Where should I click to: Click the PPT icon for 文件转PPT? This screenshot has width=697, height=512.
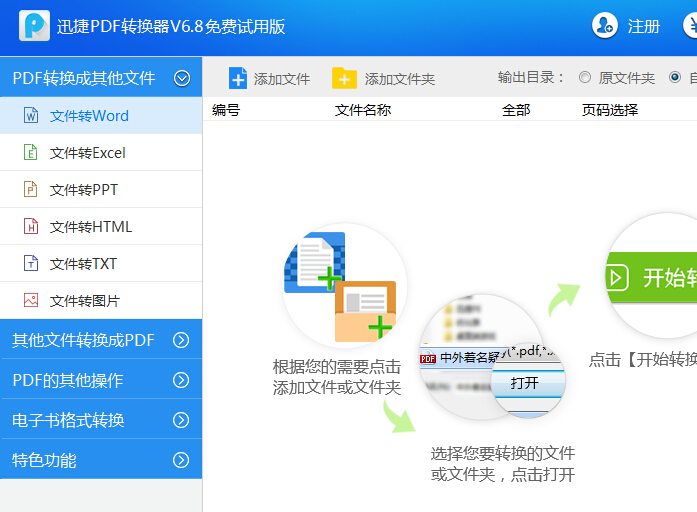point(31,189)
